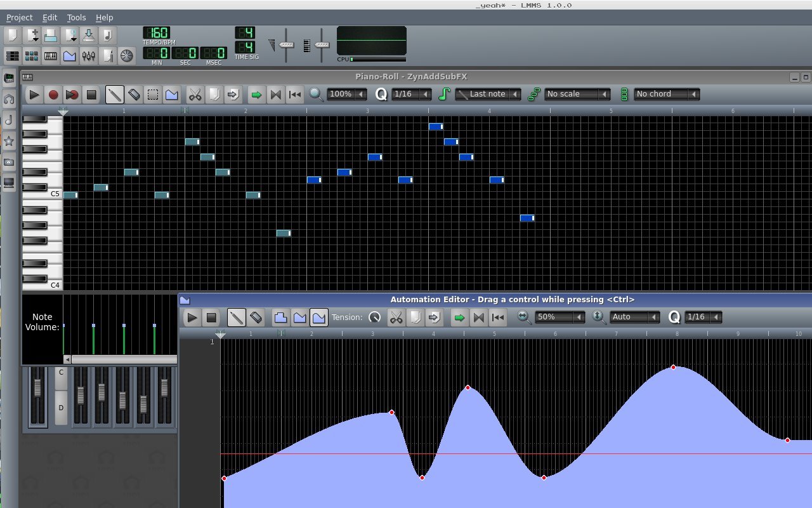Select the Erase mode in Piano Roll
Screen dimensions: 812x508
click(x=134, y=94)
